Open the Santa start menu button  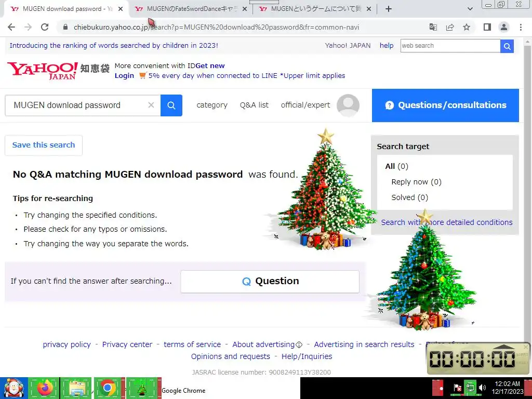[x=14, y=388]
